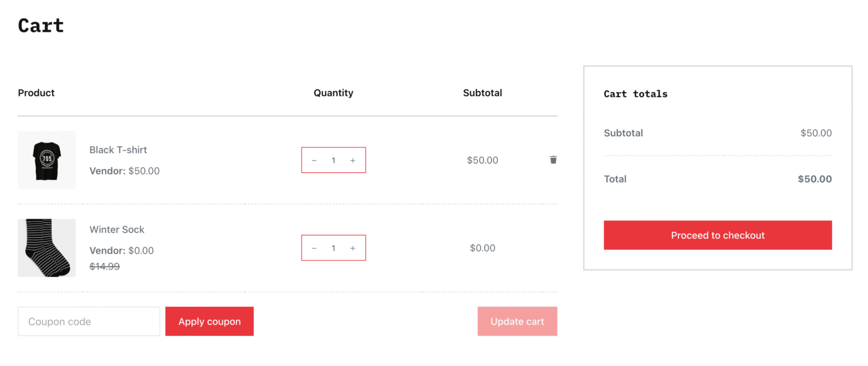Click the Subtotal column header
Screen dimensions: 868x366
pos(482,93)
